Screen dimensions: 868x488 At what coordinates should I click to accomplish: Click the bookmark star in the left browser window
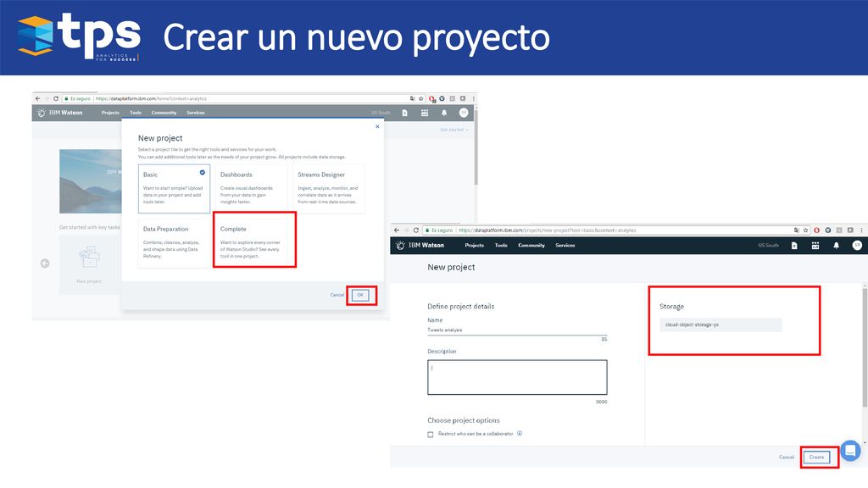pos(420,98)
